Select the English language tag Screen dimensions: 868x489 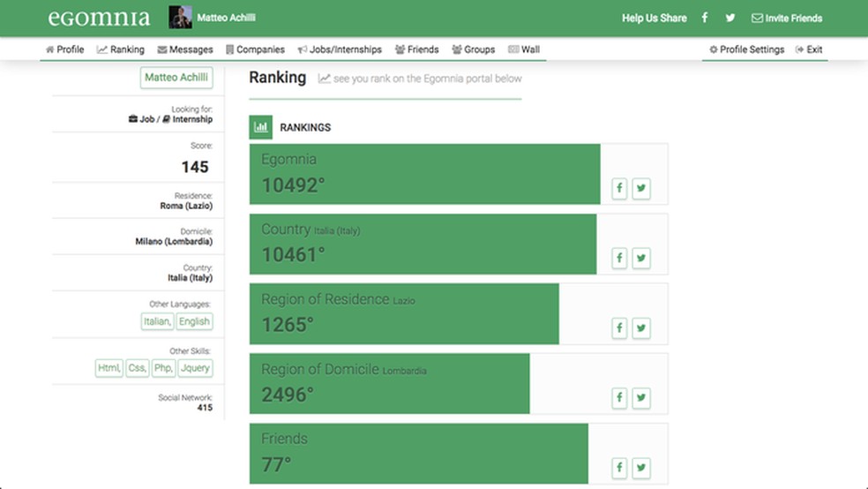pyautogui.click(x=194, y=321)
